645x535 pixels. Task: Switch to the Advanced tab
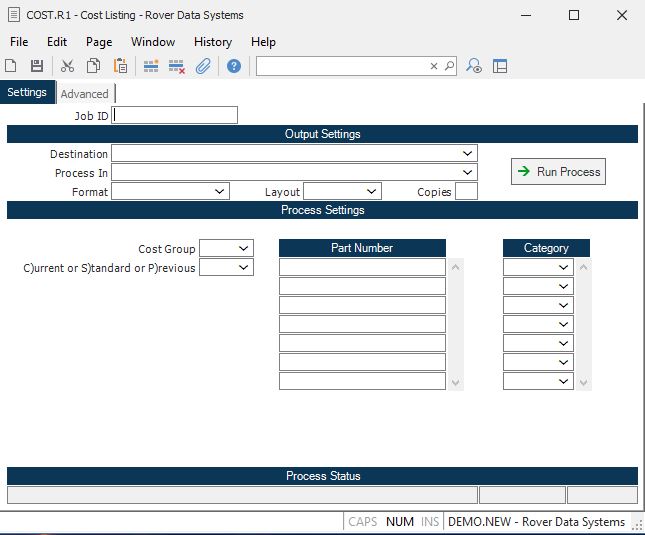tap(84, 94)
